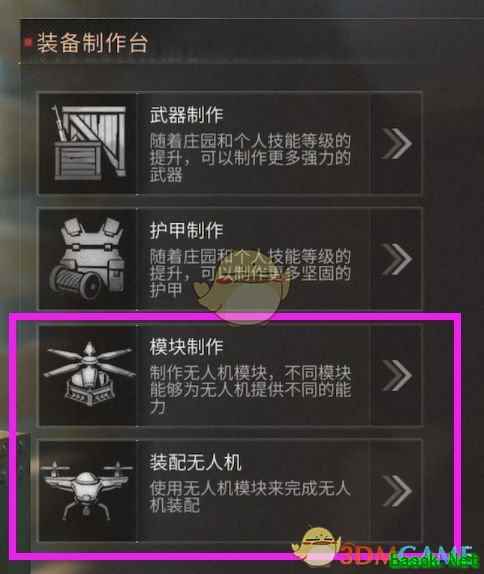
Task: Click the 装备制作台 panel header
Action: tap(92, 43)
